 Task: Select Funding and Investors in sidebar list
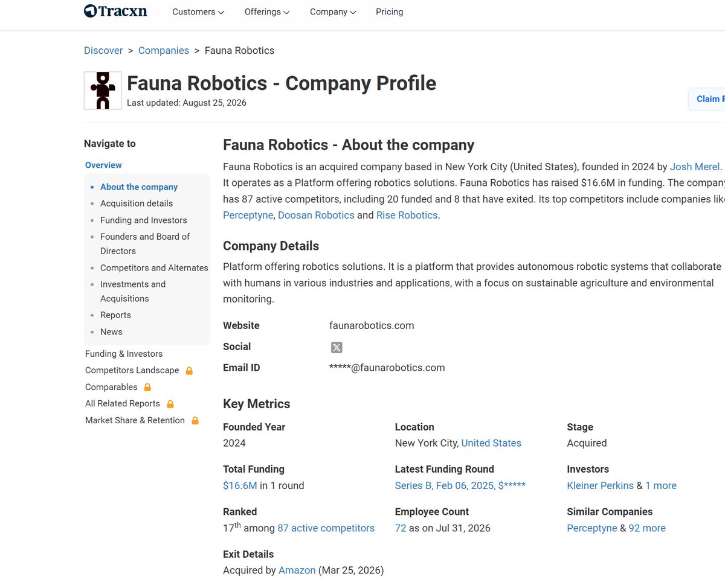144,220
